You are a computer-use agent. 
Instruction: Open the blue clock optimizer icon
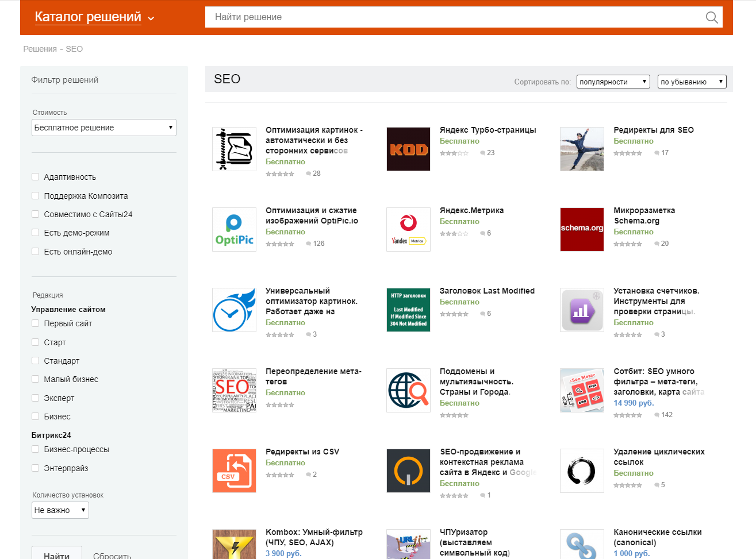pyautogui.click(x=234, y=310)
